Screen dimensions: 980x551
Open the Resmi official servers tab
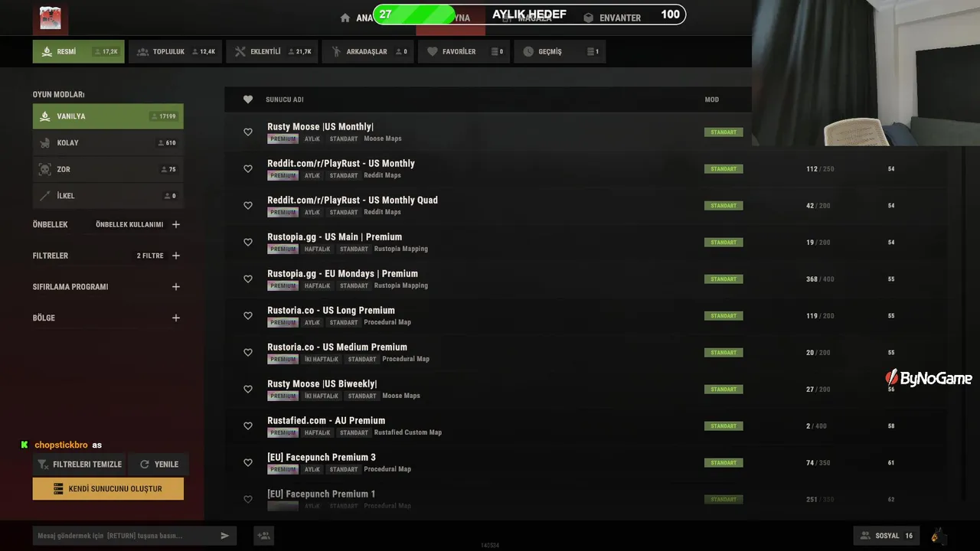pyautogui.click(x=78, y=52)
